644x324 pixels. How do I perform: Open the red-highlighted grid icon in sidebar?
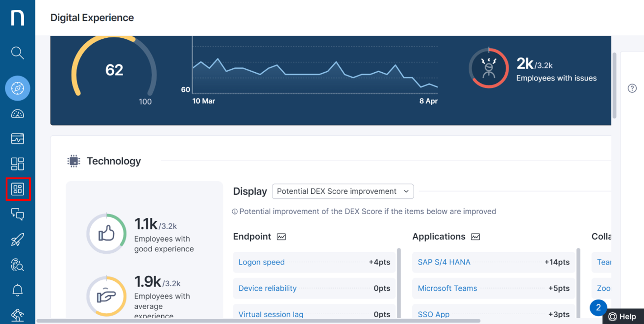coord(18,189)
